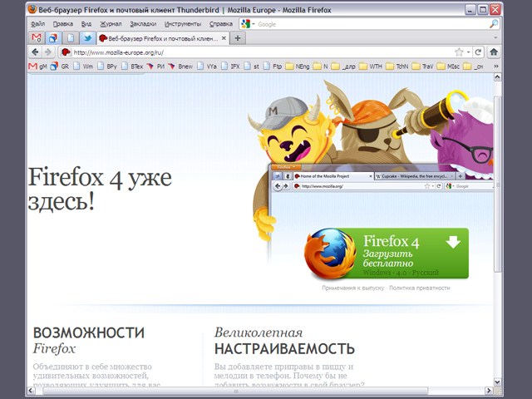Close the Firefox and Thunderbird tab
Viewport: 532px width, 399px height.
(x=224, y=38)
